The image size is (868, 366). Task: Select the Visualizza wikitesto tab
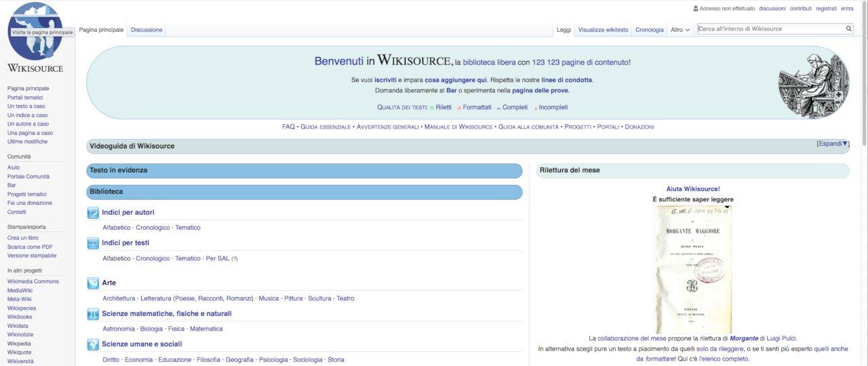603,30
